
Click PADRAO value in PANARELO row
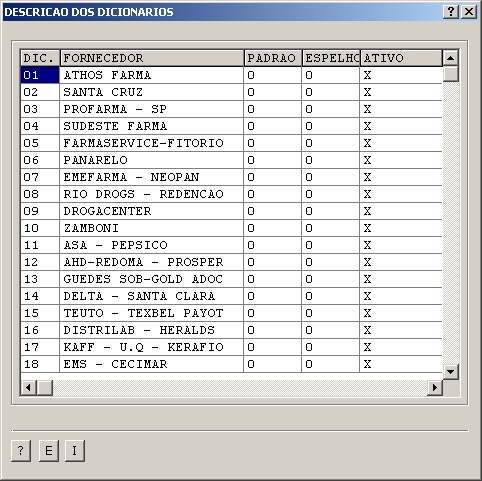[273, 160]
